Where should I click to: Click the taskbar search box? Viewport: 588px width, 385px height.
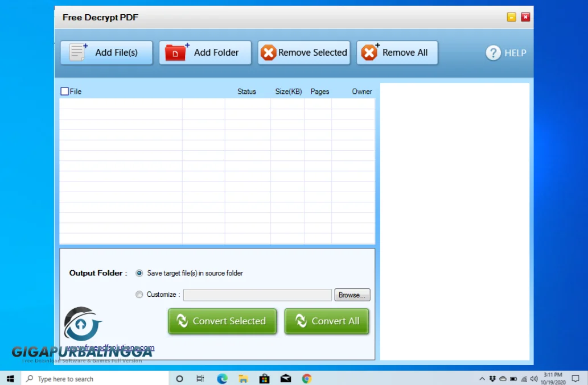click(95, 379)
